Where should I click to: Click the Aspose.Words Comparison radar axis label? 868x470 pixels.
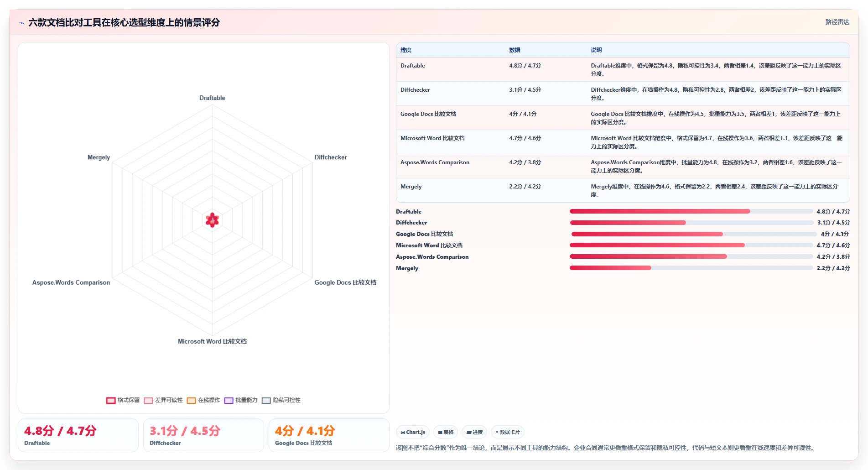(x=71, y=282)
